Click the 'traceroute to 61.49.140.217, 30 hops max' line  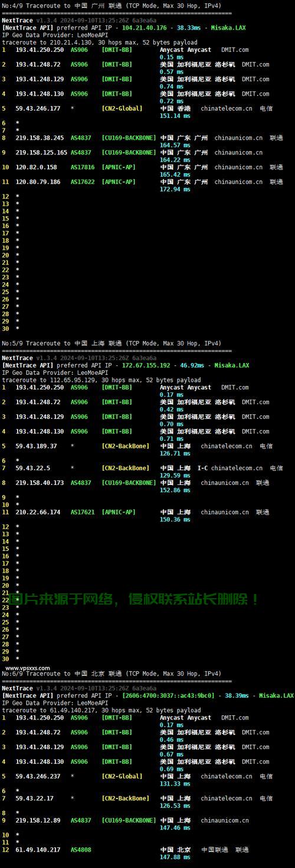tap(101, 711)
